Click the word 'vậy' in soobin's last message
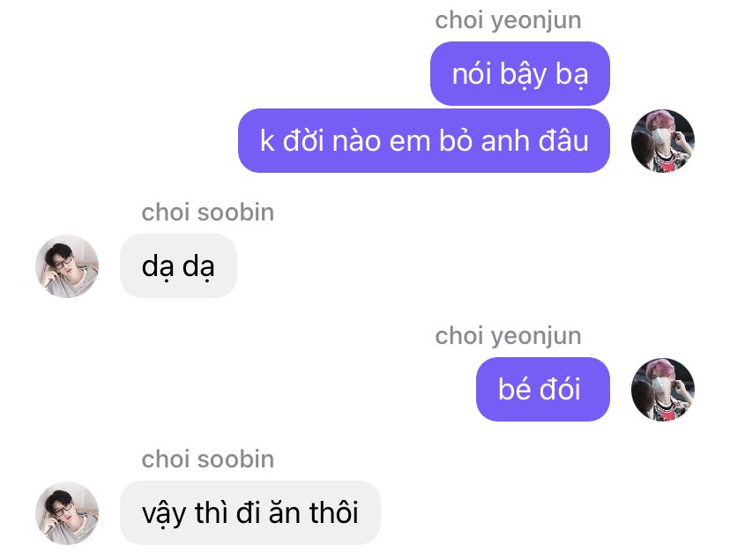This screenshot has height=560, width=730. coord(164,515)
